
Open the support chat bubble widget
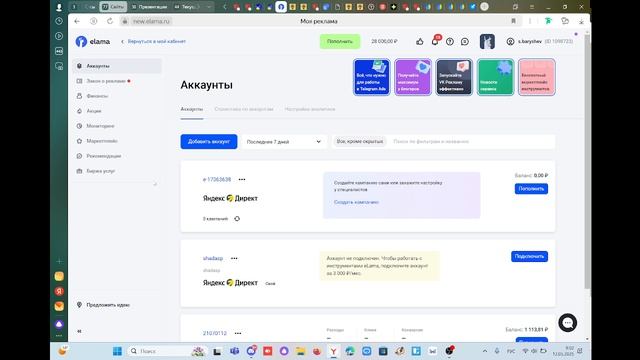point(568,323)
